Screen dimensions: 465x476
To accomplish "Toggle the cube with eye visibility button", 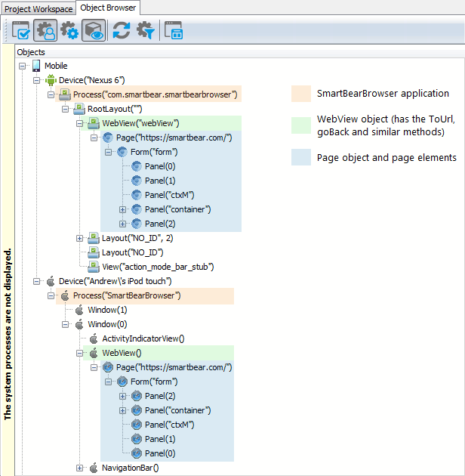I will point(94,30).
